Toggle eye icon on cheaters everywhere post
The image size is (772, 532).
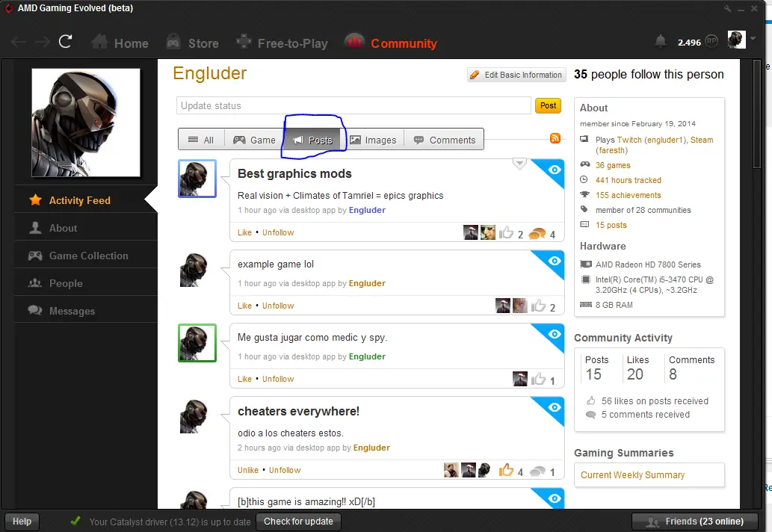pos(555,407)
